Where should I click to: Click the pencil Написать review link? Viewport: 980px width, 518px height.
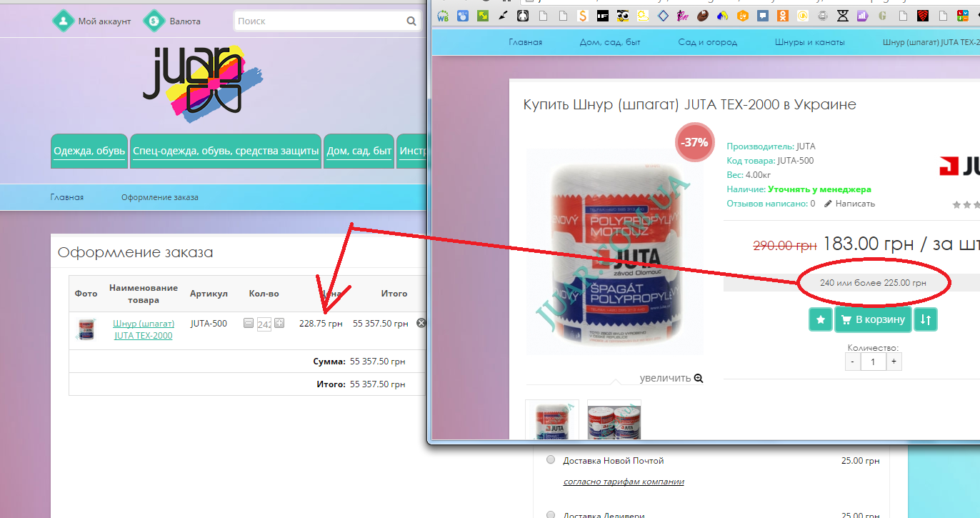(849, 204)
